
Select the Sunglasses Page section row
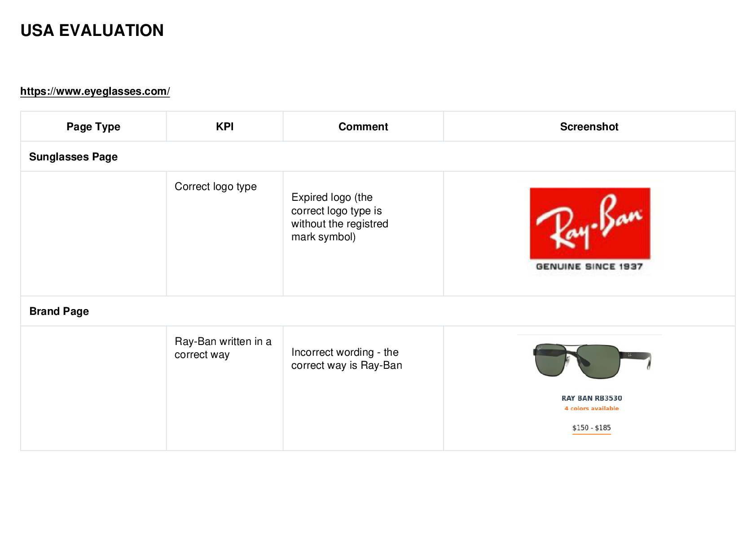click(378, 156)
